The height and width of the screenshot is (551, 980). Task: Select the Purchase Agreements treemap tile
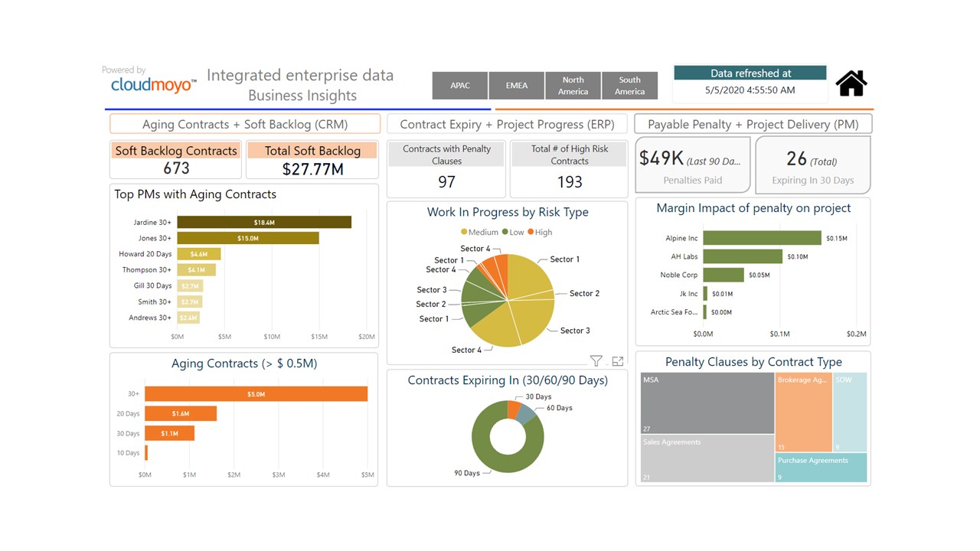pyautogui.click(x=822, y=468)
